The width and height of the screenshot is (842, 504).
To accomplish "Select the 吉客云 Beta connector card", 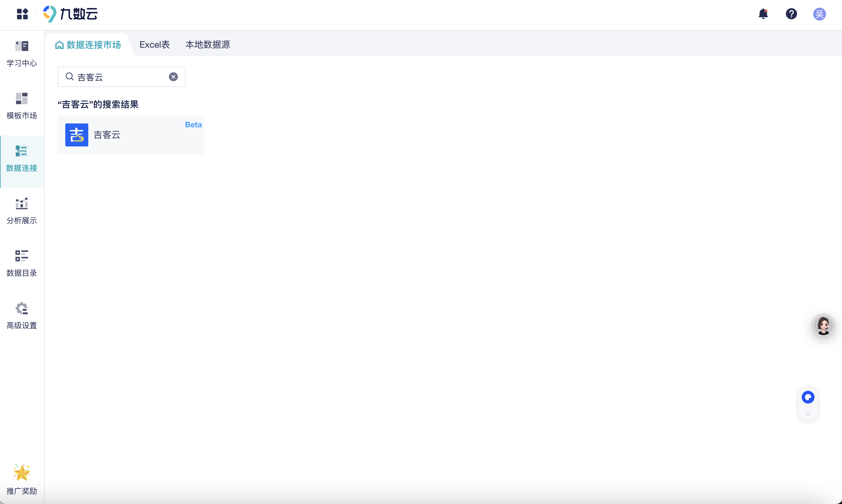I will [x=131, y=135].
